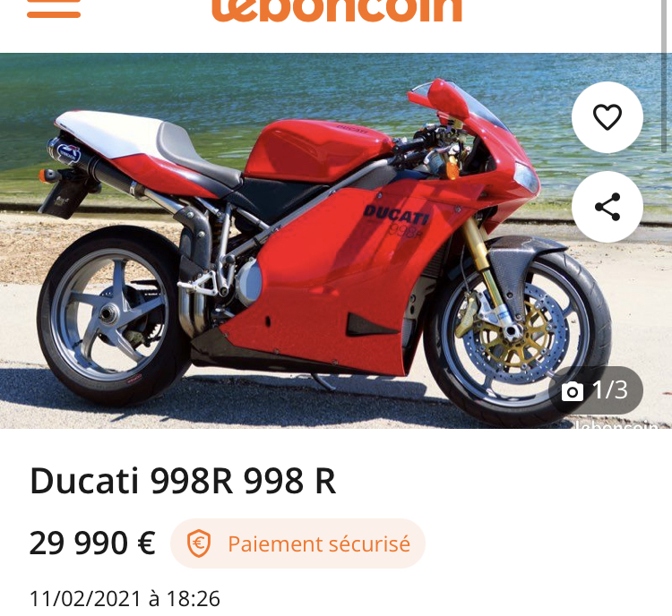This screenshot has height=616, width=672.
Task: Go to leboncoin home via logo
Action: coord(337,10)
